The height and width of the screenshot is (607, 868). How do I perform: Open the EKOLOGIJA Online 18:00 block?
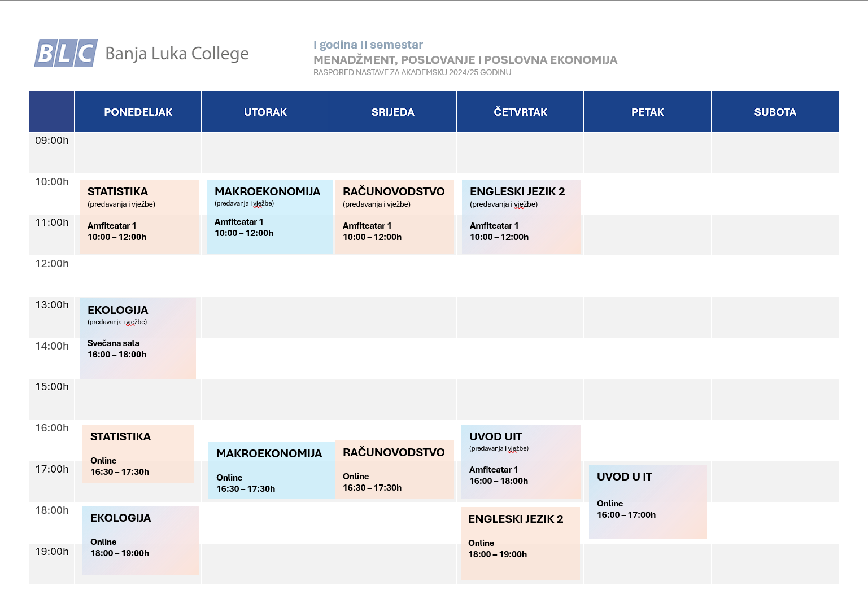click(x=141, y=540)
